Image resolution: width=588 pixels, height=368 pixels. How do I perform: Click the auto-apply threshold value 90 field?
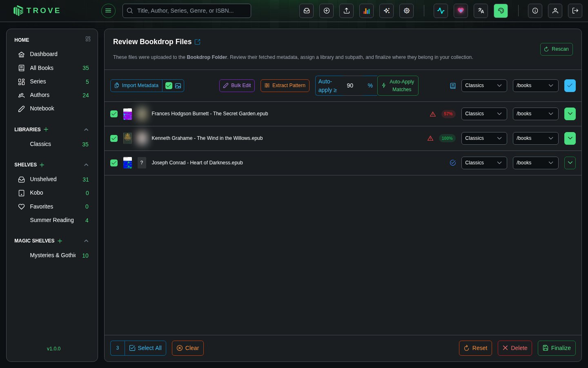353,85
